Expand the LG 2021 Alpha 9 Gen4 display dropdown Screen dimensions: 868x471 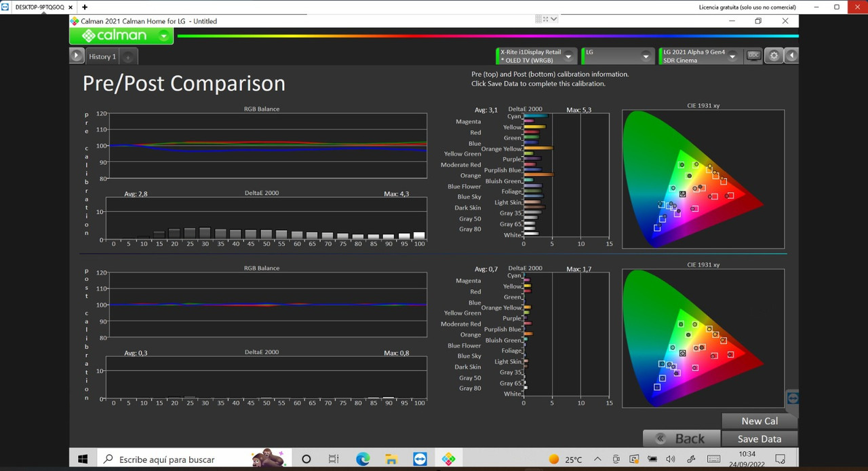pos(732,56)
